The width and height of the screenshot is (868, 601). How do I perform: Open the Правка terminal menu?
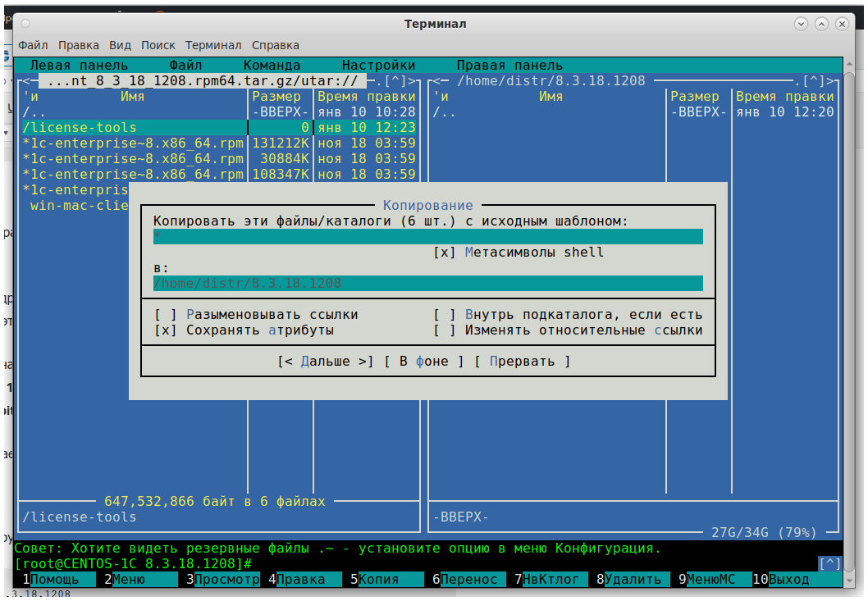tap(79, 45)
